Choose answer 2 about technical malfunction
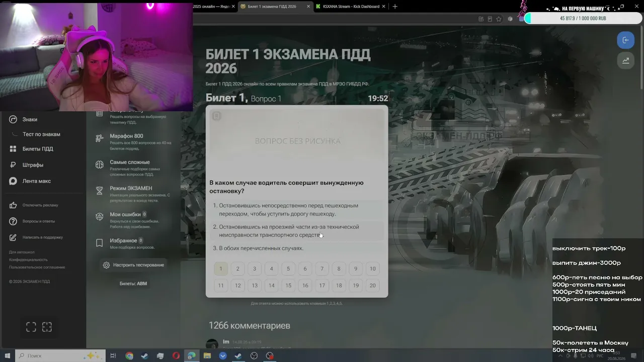This screenshot has height=362, width=644. click(297, 231)
